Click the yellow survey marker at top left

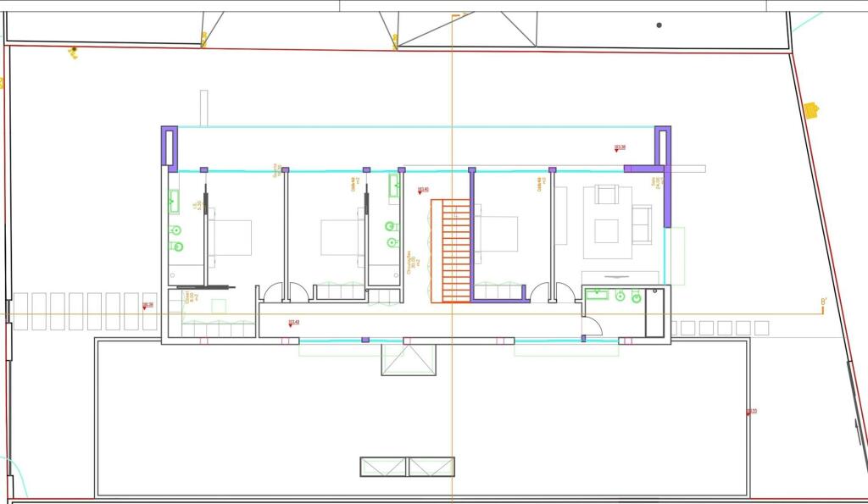click(74, 53)
